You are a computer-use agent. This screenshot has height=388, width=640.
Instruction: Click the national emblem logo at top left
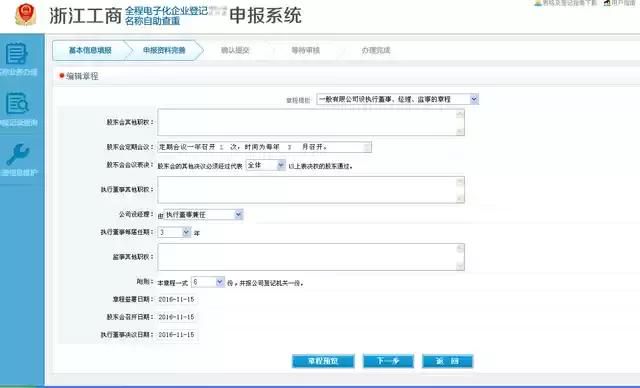[x=25, y=14]
